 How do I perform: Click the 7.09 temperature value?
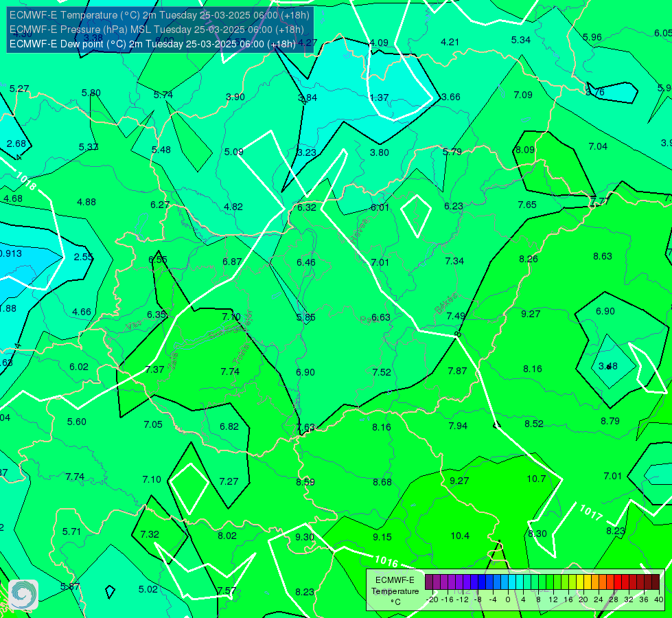[x=523, y=95]
